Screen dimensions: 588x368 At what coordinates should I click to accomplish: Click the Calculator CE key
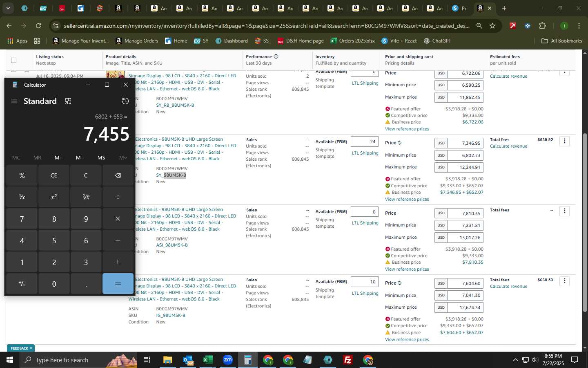pyautogui.click(x=54, y=175)
